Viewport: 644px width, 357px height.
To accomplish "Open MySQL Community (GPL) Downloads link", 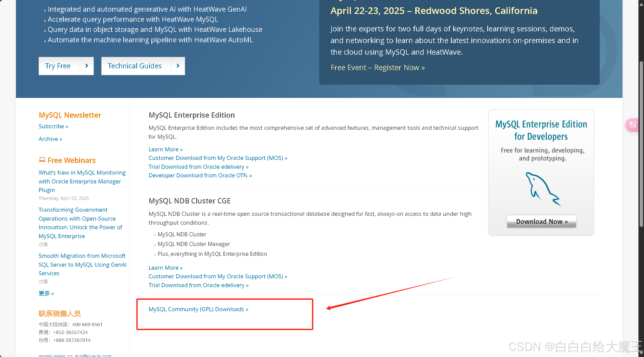I will pos(198,309).
